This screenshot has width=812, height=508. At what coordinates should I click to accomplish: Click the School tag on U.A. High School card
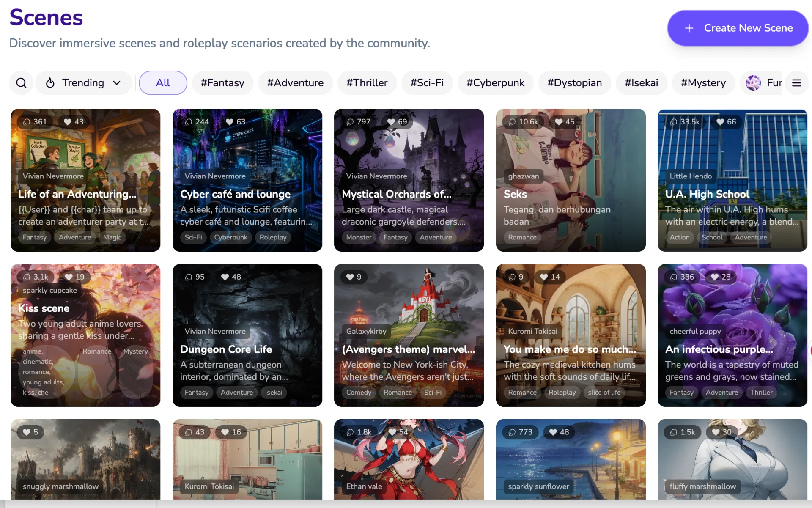coord(712,237)
